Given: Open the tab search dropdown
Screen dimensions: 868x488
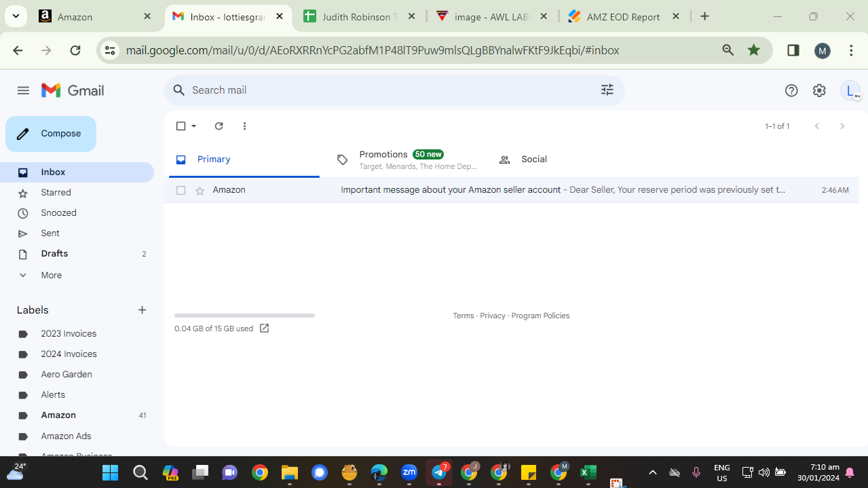Looking at the screenshot, I should (15, 16).
